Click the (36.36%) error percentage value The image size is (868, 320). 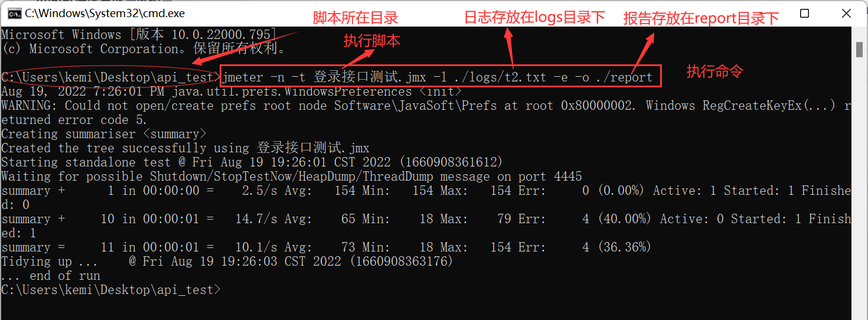click(624, 247)
